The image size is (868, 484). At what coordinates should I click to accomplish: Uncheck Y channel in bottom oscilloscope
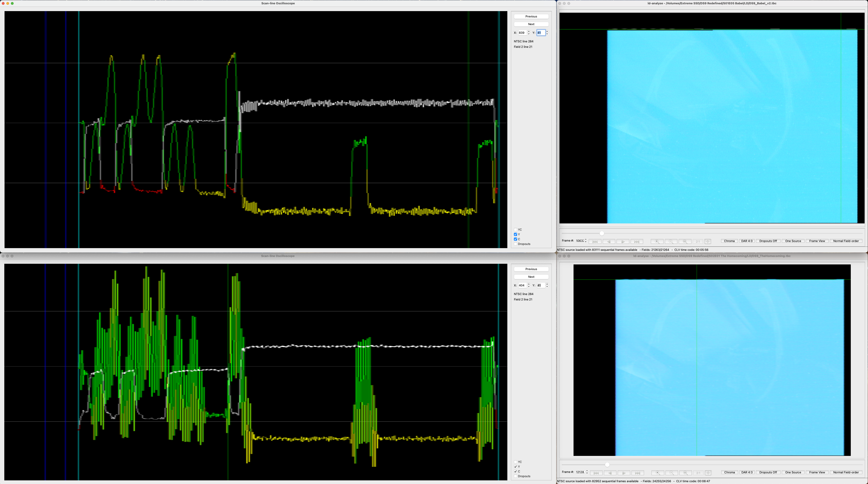[x=515, y=467]
